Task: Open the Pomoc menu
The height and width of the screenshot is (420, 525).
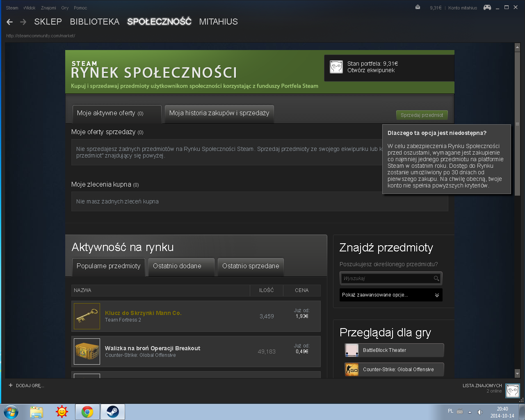Action: point(80,8)
